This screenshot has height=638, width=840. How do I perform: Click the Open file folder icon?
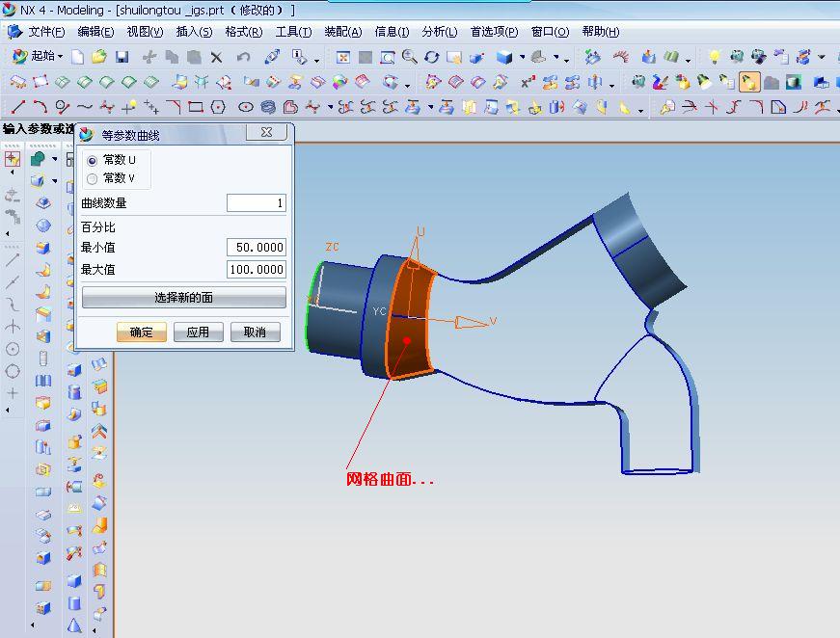tap(99, 57)
